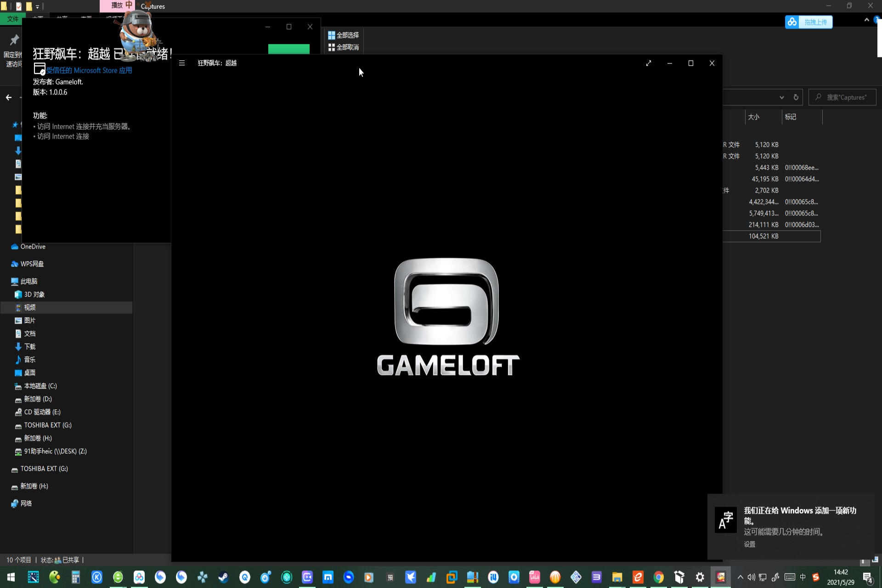The image size is (882, 588).
Task: Open the Steam taskbar icon
Action: tap(223, 577)
